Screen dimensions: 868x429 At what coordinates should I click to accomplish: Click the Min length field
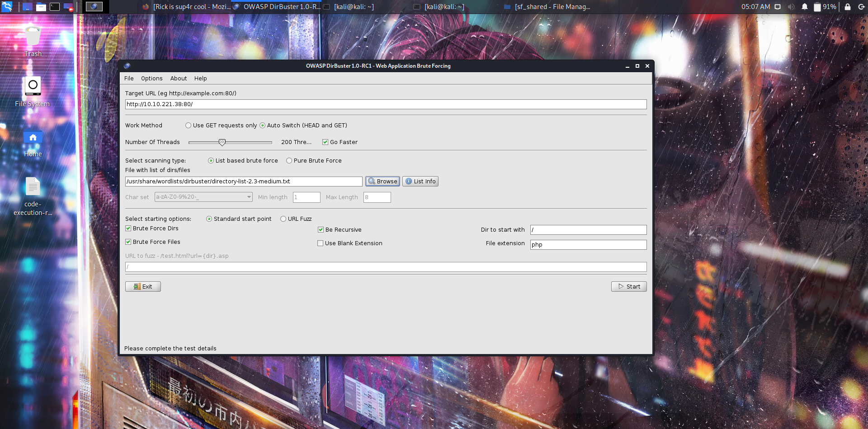[307, 197]
